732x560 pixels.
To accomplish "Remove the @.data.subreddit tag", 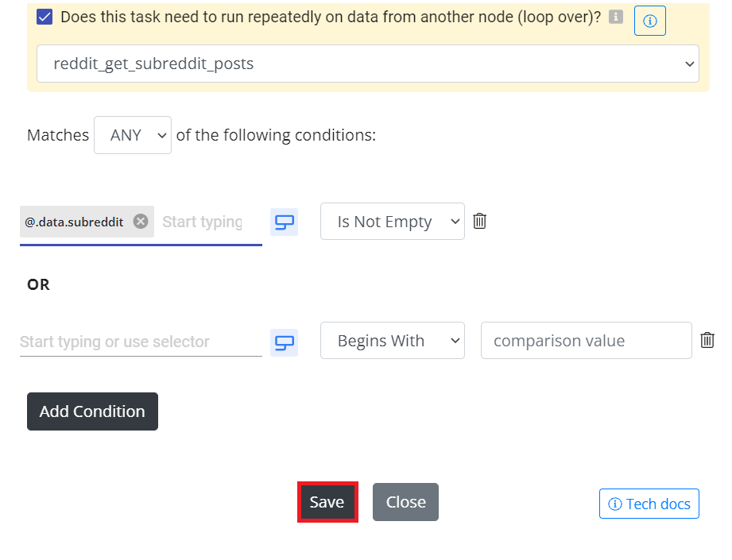I will 141,221.
